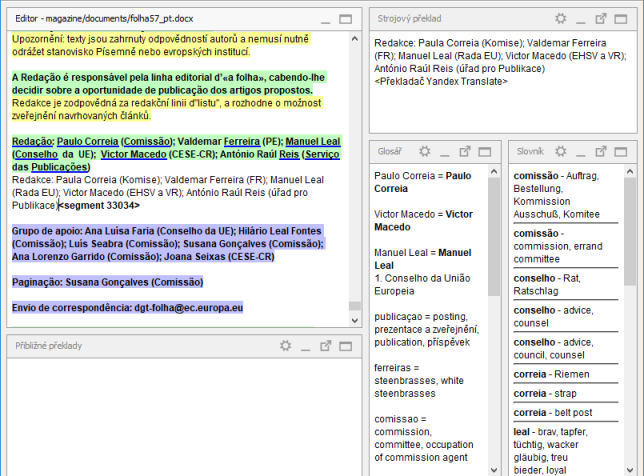Maximize the Strojový překlad pane
Screen dimensions: 644x476
pos(621,19)
